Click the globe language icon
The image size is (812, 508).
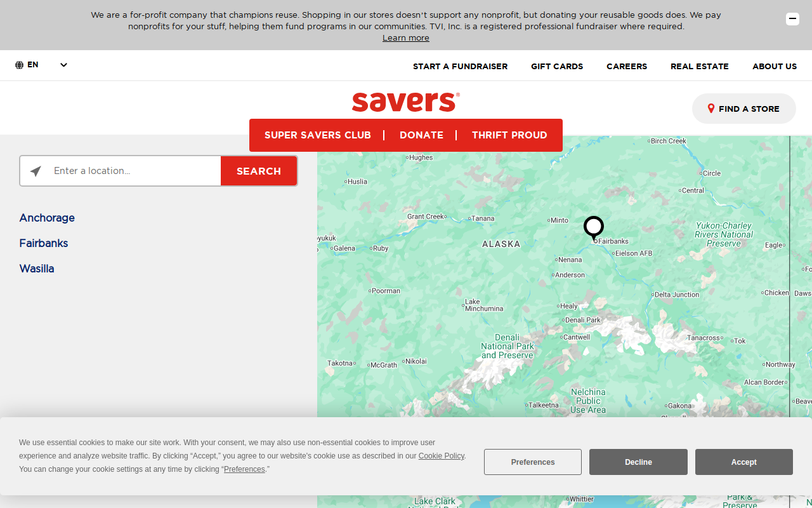tap(19, 65)
